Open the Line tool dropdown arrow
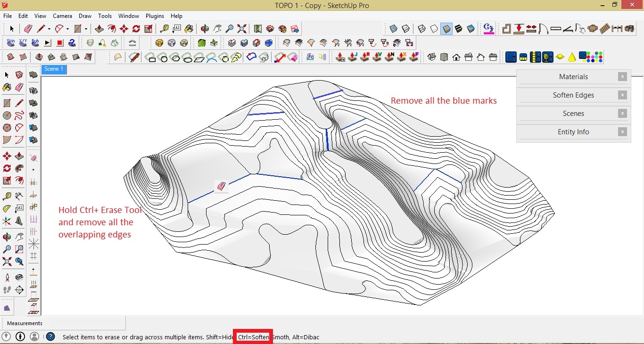Image resolution: width=644 pixels, height=344 pixels. pos(48,29)
